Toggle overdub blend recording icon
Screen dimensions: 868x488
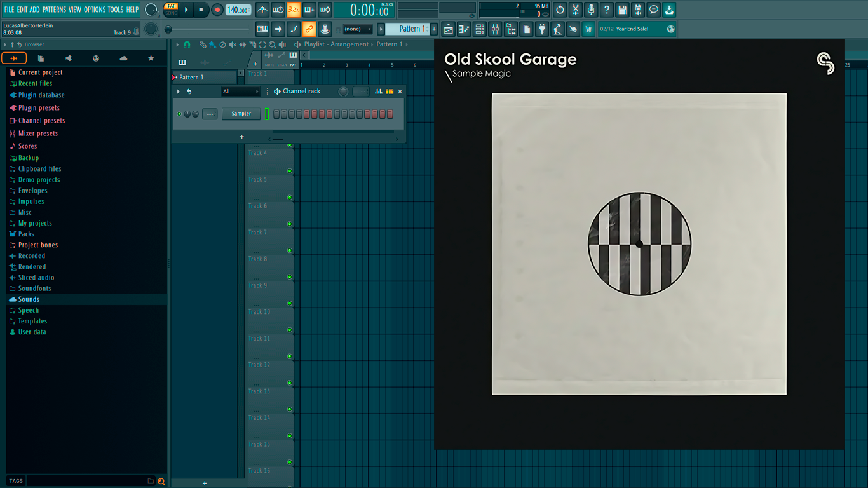(309, 10)
